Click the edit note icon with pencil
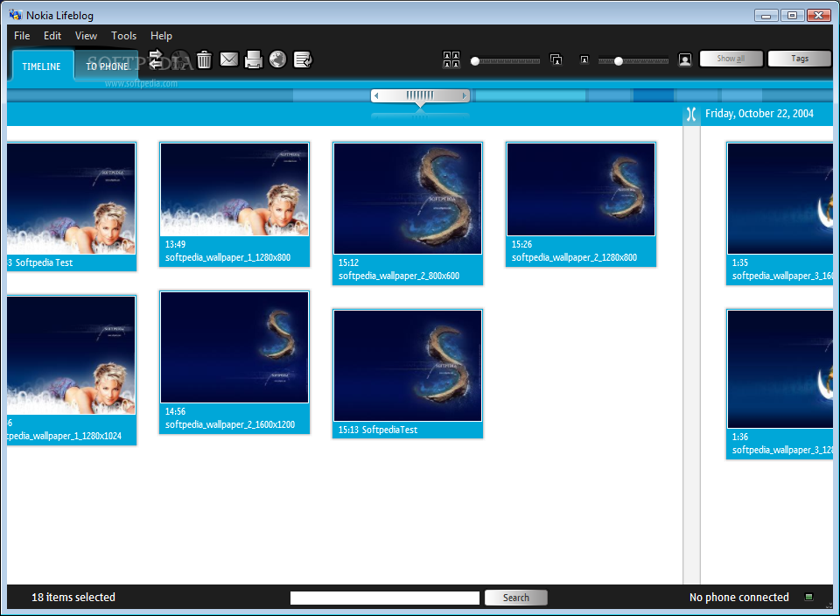840x616 pixels. tap(303, 59)
